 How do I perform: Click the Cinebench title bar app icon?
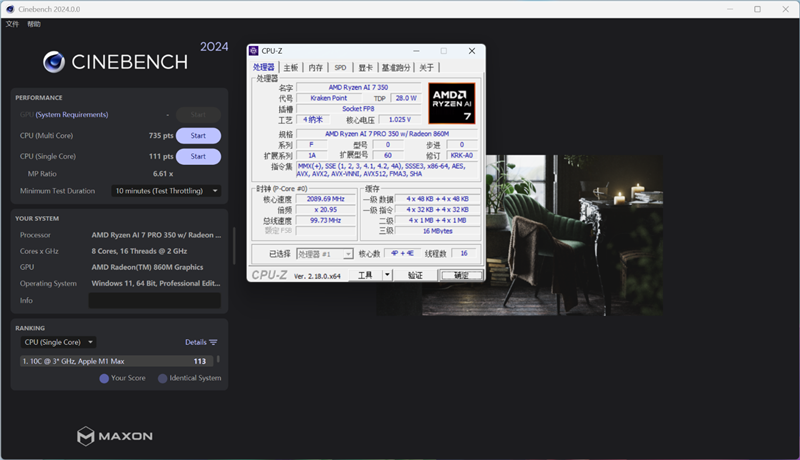tap(9, 9)
